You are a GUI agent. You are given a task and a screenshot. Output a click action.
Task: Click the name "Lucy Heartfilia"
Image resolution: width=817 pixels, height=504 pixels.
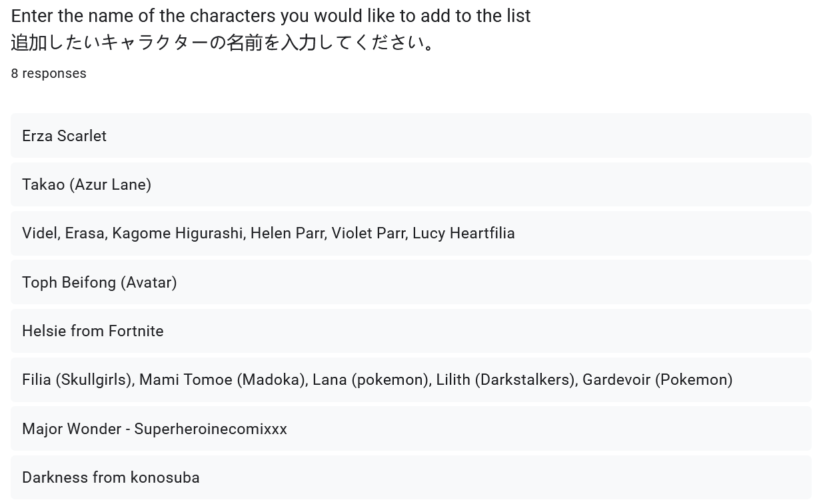463,233
